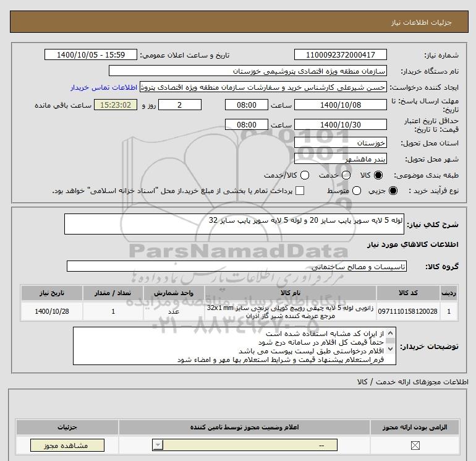The image size is (476, 461).
Task: Toggle the اسناد خزانه اسلامی payment checkbox
Action: click(300, 191)
